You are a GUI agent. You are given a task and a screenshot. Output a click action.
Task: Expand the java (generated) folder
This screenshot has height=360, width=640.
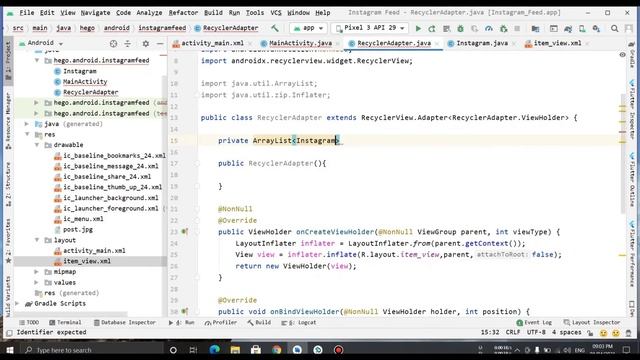(x=27, y=124)
